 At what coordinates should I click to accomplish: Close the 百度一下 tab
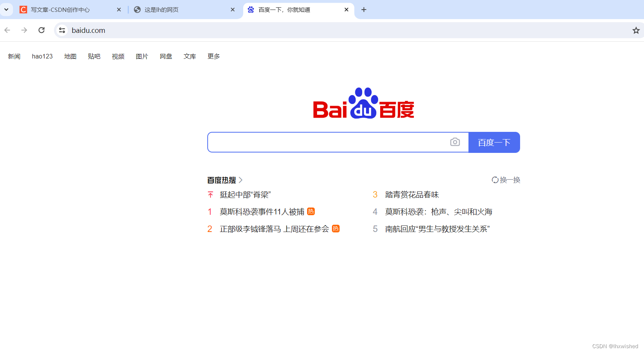coord(346,10)
